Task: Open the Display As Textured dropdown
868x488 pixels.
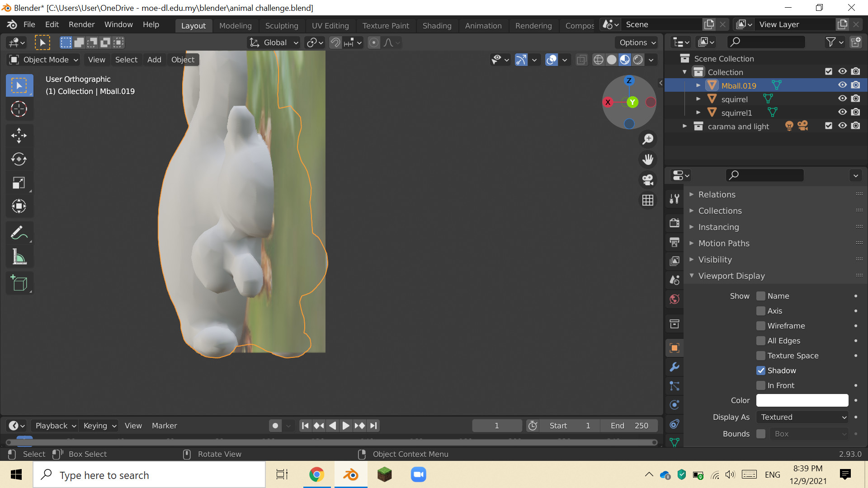Action: coord(802,417)
